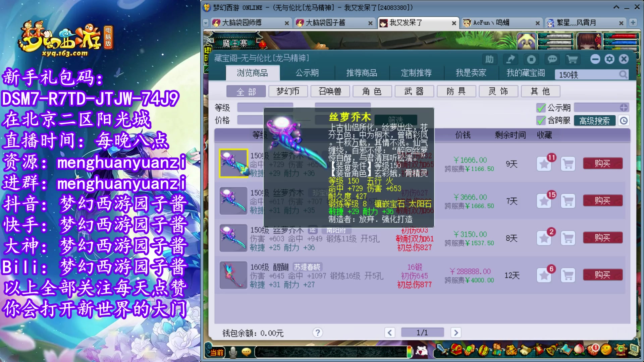The height and width of the screenshot is (362, 644).
Task: Toggle the 含跨服 checkbox
Action: 541,120
